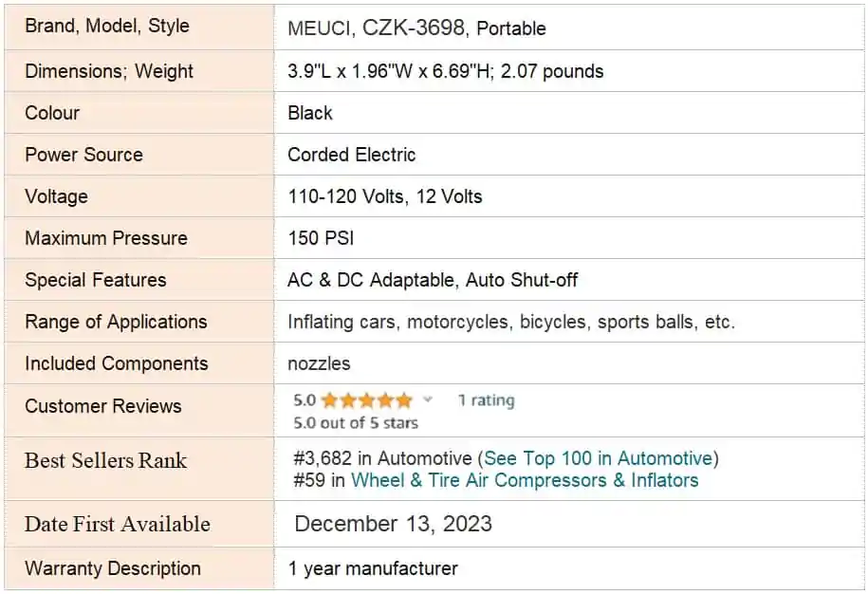Image resolution: width=868 pixels, height=594 pixels.
Task: Select the "Brand, Model, Style" row label
Action: point(107,27)
